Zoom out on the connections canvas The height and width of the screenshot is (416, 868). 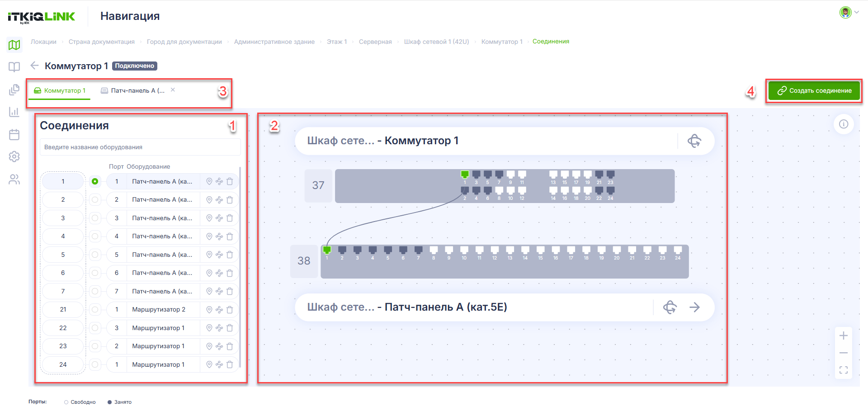click(x=844, y=353)
